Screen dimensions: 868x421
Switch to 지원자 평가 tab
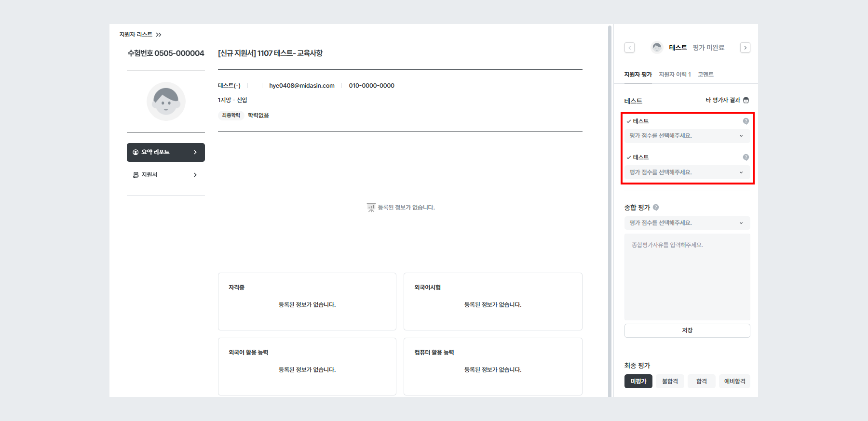point(638,75)
